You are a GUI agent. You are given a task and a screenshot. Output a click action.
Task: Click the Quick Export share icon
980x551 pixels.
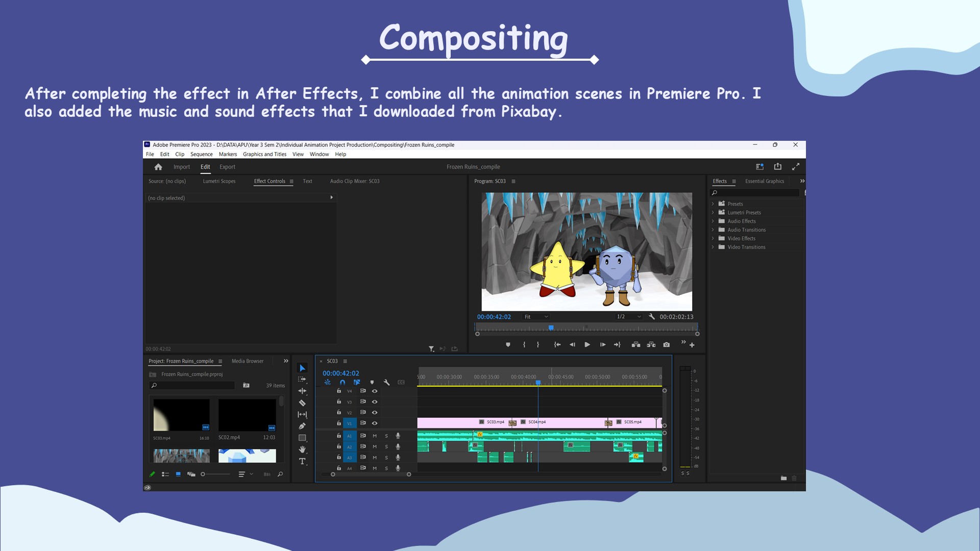[778, 167]
